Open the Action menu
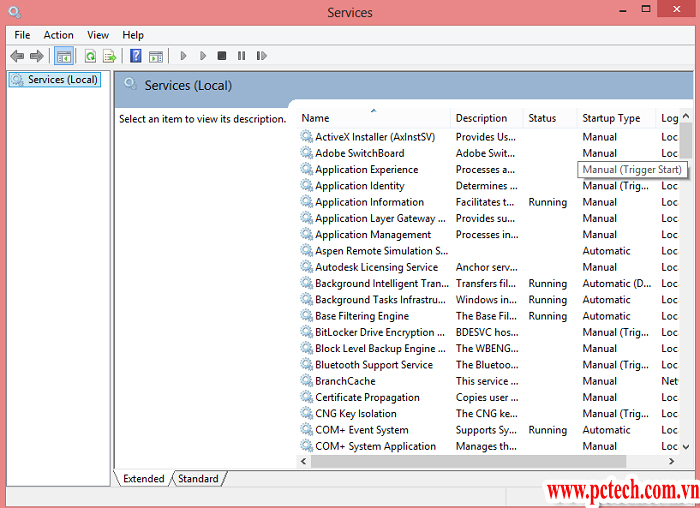This screenshot has width=700, height=508. click(x=58, y=35)
